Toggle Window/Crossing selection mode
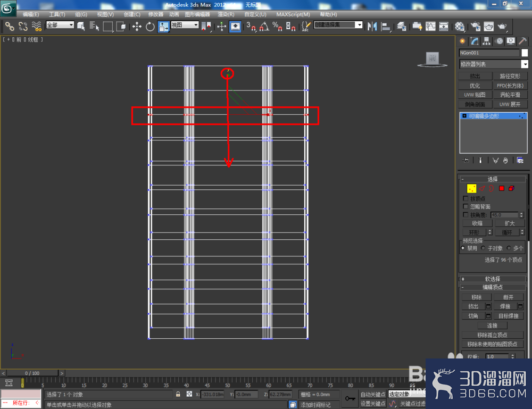This screenshot has height=409, width=532. click(121, 26)
